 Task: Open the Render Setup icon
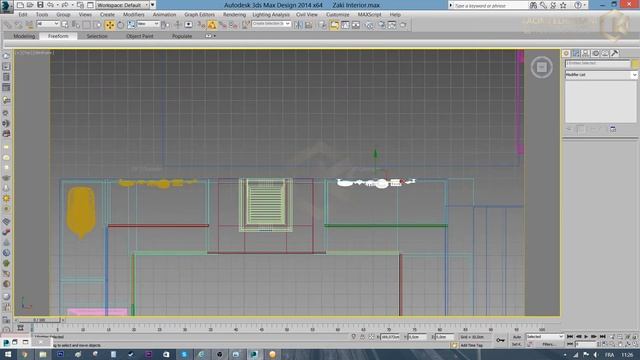[x=381, y=25]
